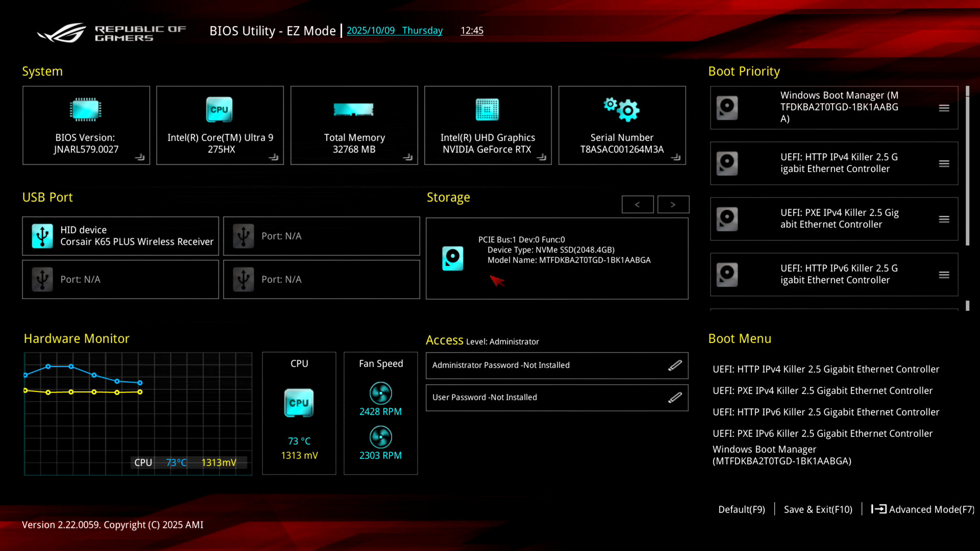Viewport: 980px width, 551px height.
Task: Open the date setting 2025/10/09 Thursday
Action: 394,31
